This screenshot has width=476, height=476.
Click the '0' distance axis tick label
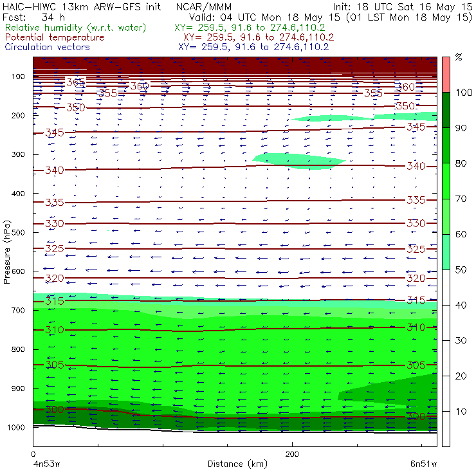click(33, 454)
